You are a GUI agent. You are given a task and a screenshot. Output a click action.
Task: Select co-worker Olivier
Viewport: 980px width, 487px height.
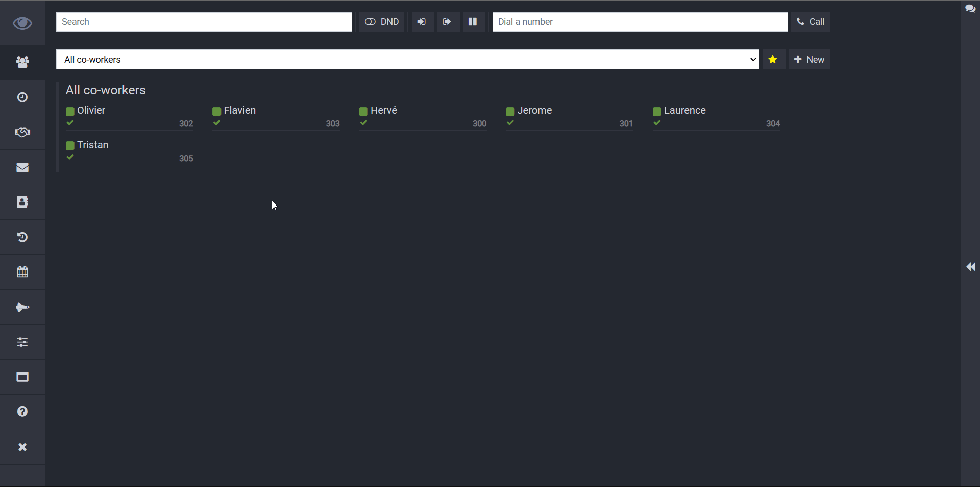[91, 111]
